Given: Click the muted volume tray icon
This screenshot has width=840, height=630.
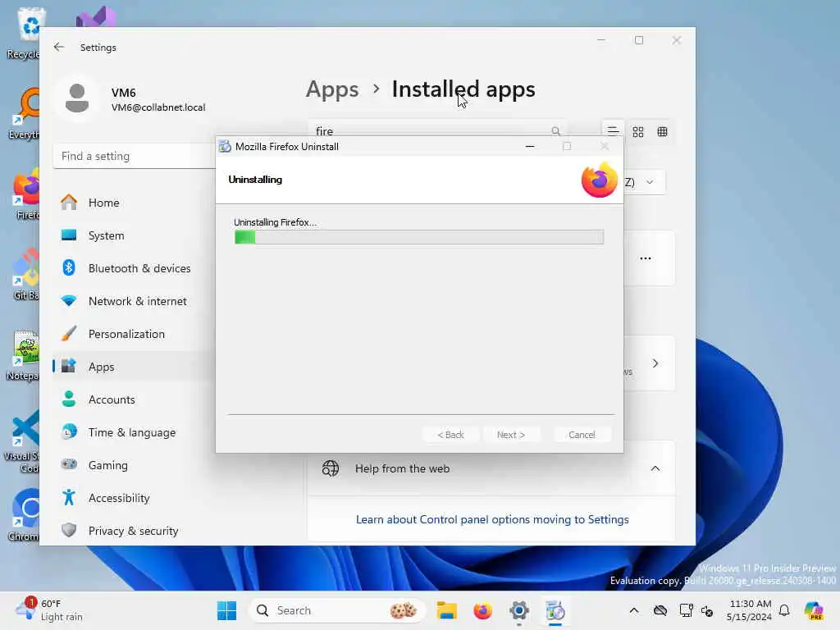Looking at the screenshot, I should click(707, 610).
